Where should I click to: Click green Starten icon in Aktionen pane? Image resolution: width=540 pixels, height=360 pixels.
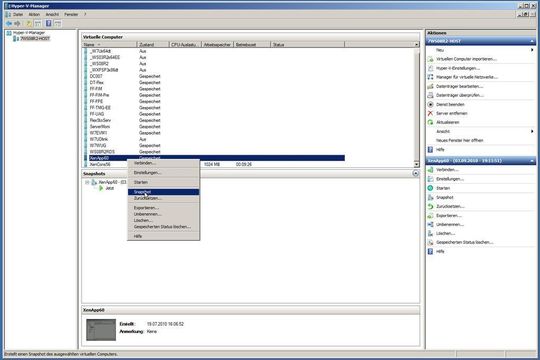pyautogui.click(x=430, y=188)
